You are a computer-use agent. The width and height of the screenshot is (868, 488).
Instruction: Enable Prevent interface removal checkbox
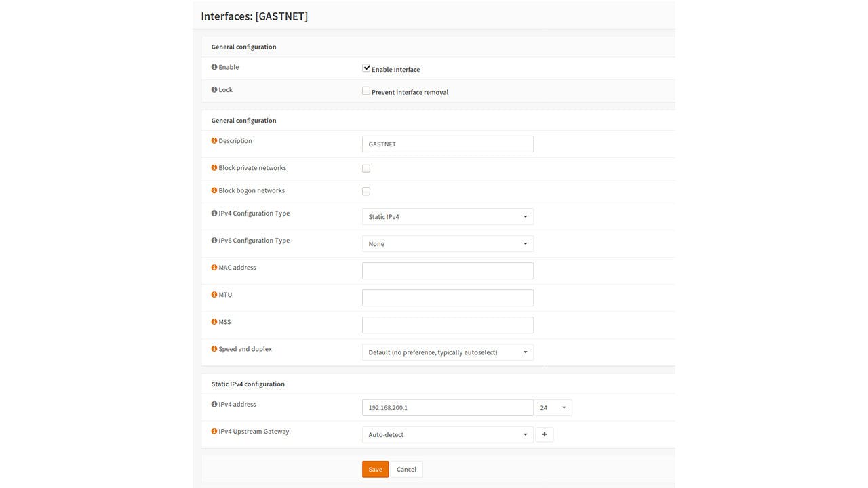point(366,91)
